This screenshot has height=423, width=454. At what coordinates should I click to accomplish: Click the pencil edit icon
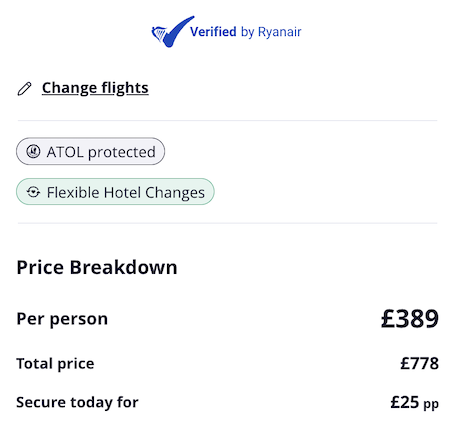[24, 89]
